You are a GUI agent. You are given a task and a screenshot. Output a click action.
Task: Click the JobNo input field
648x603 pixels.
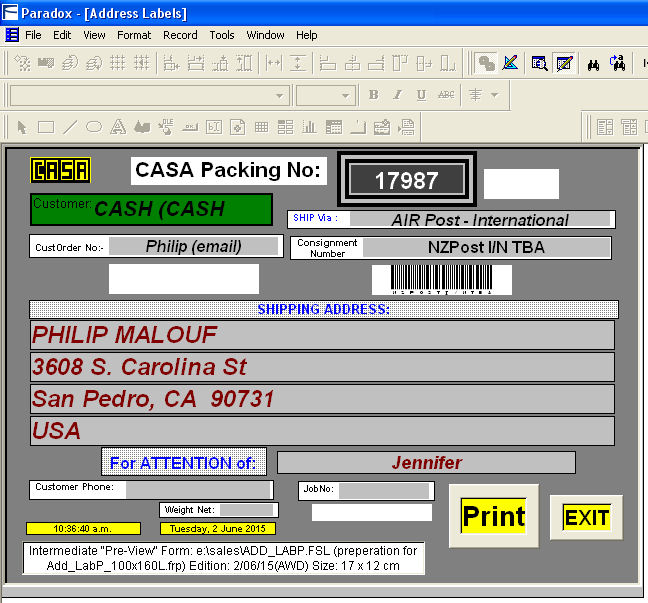coord(384,491)
